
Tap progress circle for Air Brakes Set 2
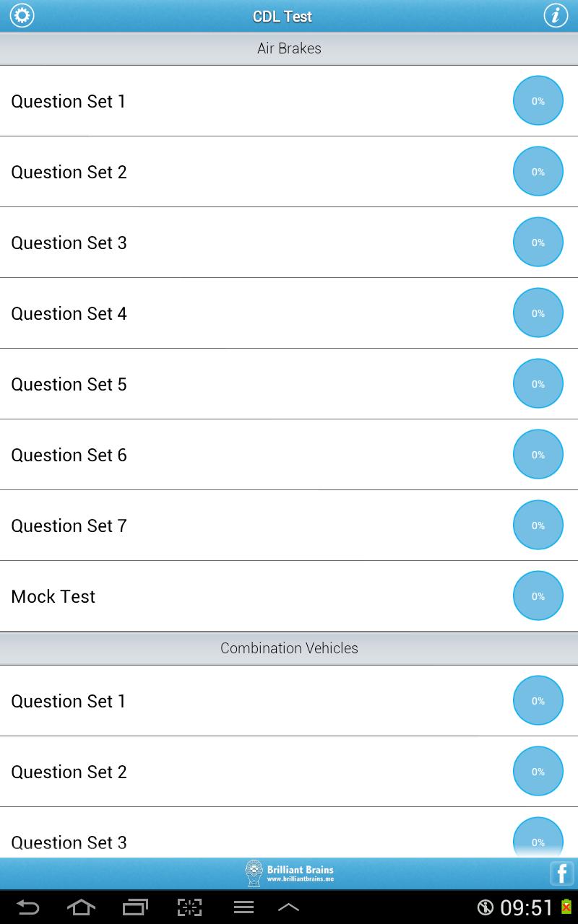click(x=538, y=172)
